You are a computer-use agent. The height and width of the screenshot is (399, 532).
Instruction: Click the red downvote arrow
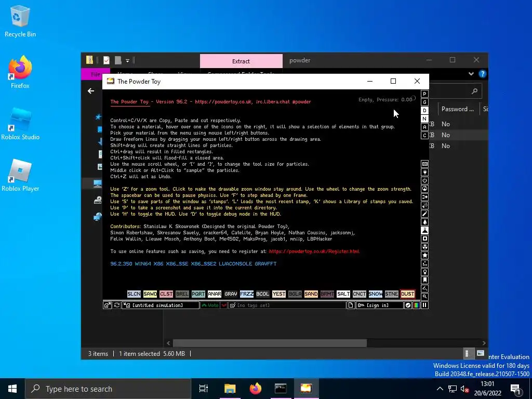click(224, 305)
